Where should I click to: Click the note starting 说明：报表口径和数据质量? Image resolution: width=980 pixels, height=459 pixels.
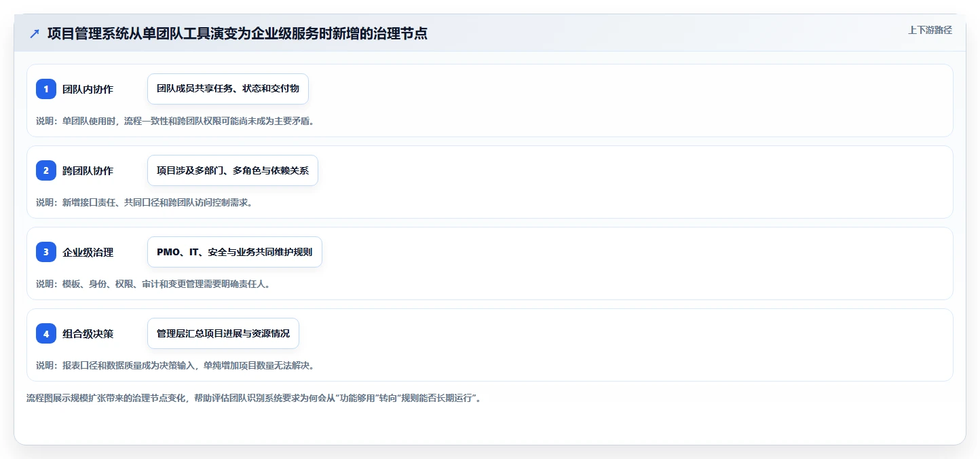[176, 365]
